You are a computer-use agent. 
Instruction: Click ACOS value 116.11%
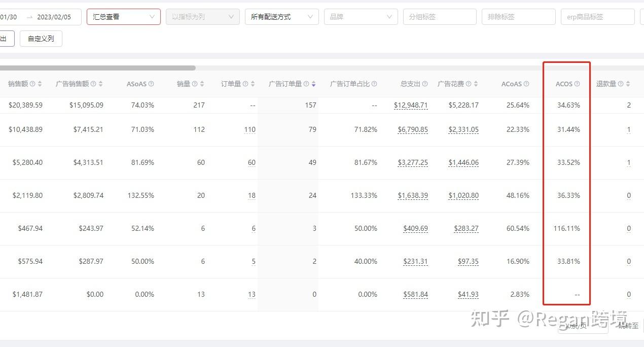[x=567, y=229]
